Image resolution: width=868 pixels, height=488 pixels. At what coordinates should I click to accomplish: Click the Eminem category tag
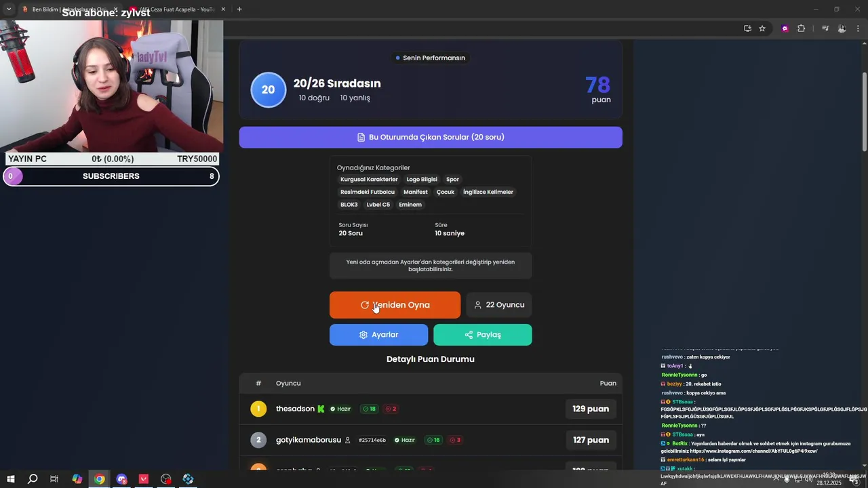pos(410,205)
